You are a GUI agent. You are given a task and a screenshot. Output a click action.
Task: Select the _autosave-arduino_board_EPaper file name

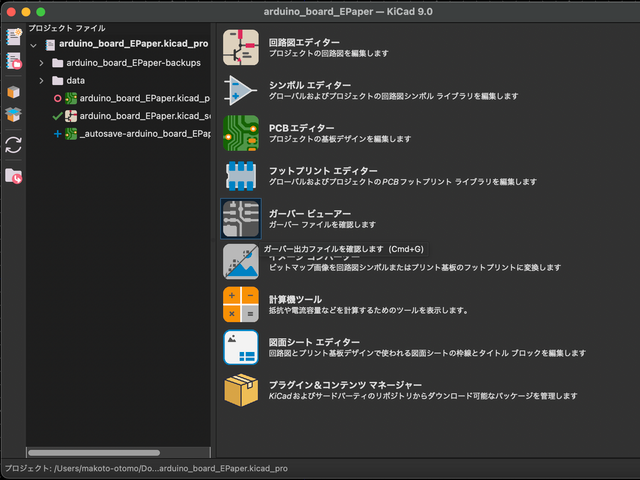(x=145, y=134)
